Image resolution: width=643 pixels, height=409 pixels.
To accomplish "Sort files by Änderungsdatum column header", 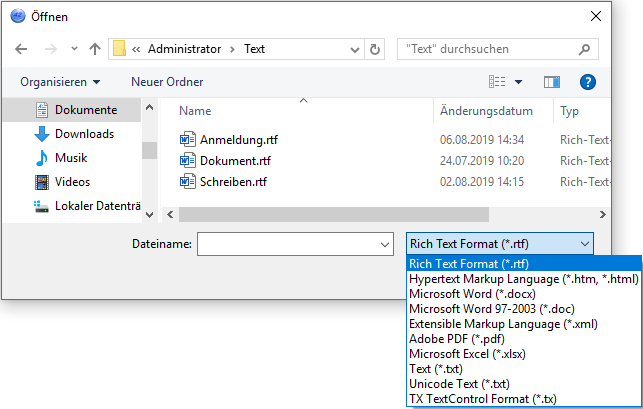I will [x=485, y=111].
